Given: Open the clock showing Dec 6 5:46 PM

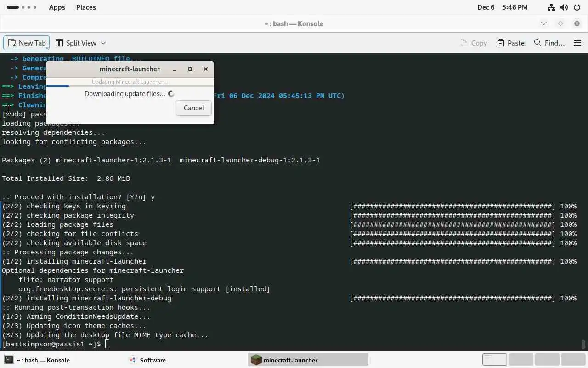Looking at the screenshot, I should coord(502,7).
